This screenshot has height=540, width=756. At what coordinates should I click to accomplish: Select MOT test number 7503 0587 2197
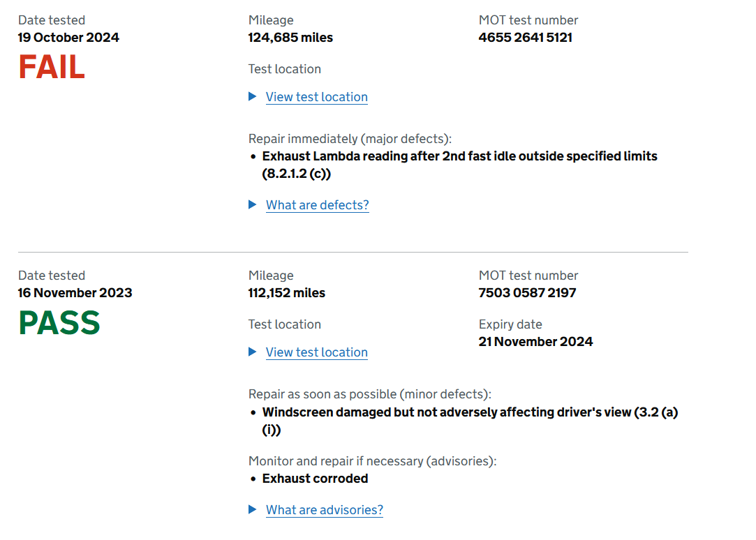point(527,293)
